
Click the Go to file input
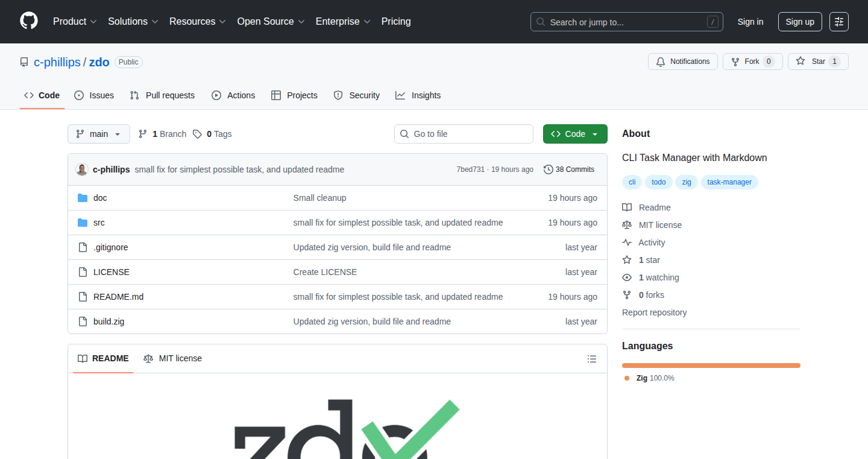[464, 134]
